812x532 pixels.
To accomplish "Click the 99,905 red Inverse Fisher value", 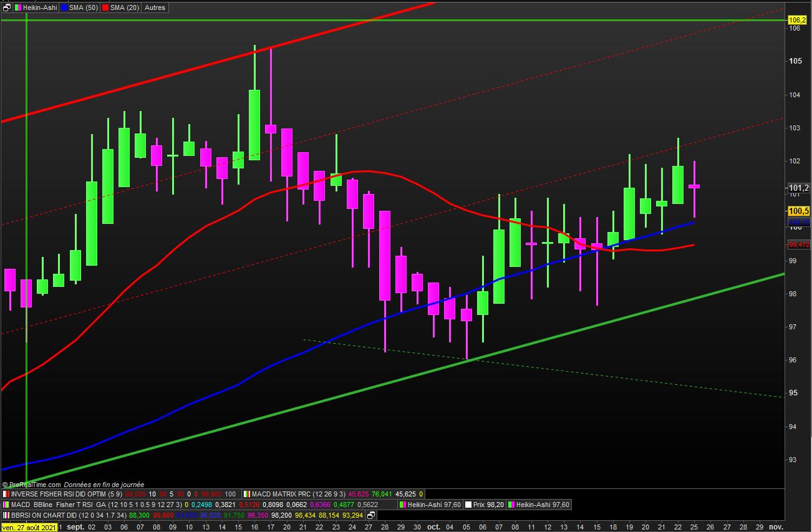I will pyautogui.click(x=211, y=493).
